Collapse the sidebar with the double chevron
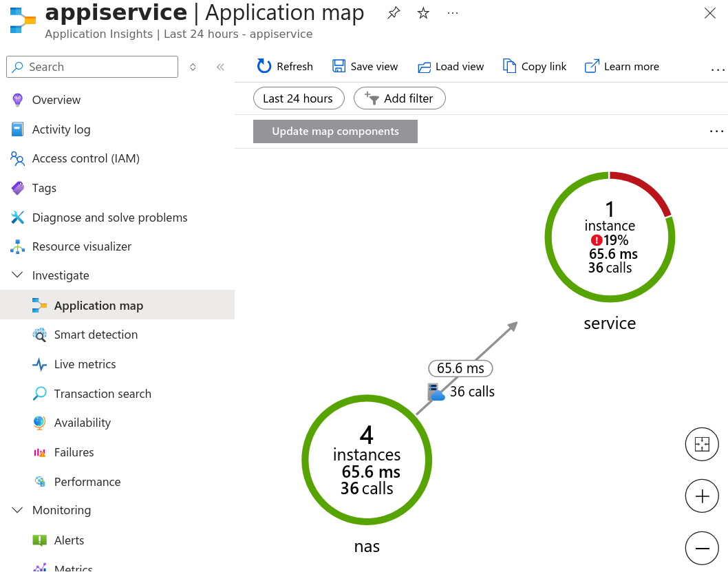The height and width of the screenshot is (572, 728). pos(220,67)
